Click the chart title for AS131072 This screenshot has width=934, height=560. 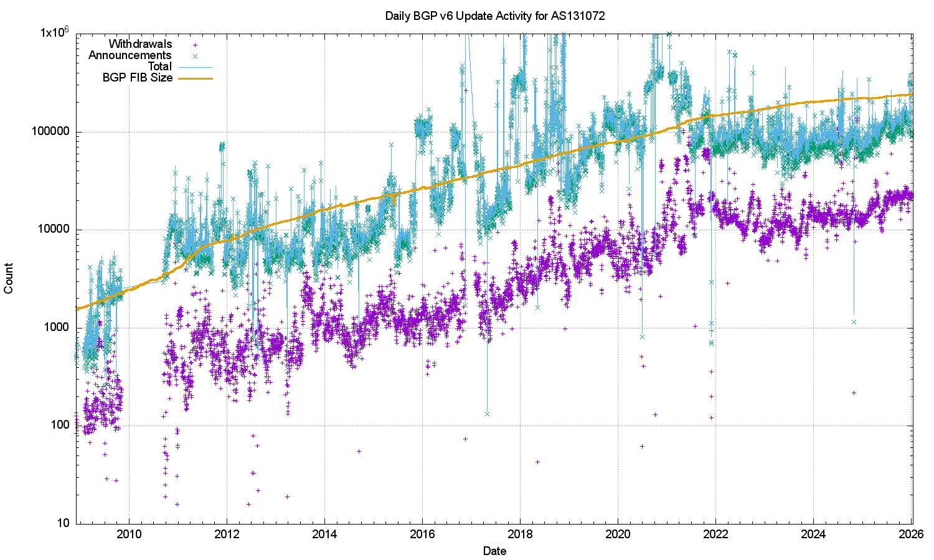pos(495,16)
